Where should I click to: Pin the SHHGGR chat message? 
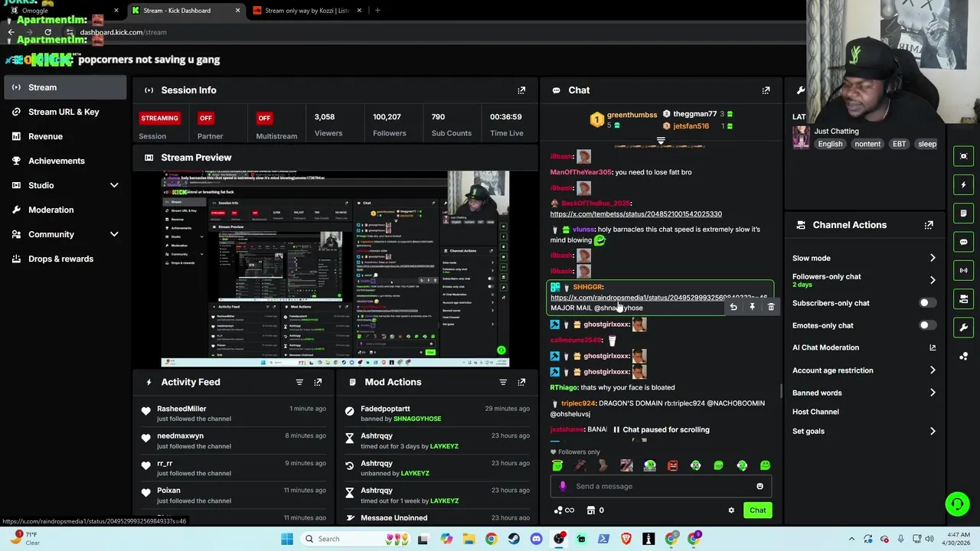point(752,307)
